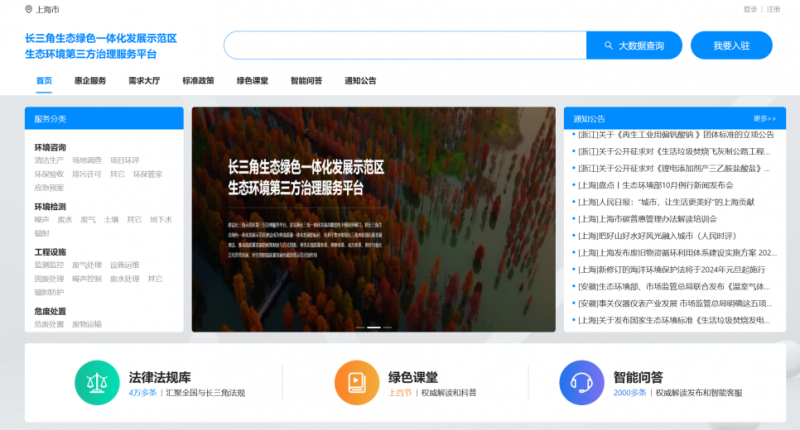Select the 通知公告 navigation tab

[360, 80]
